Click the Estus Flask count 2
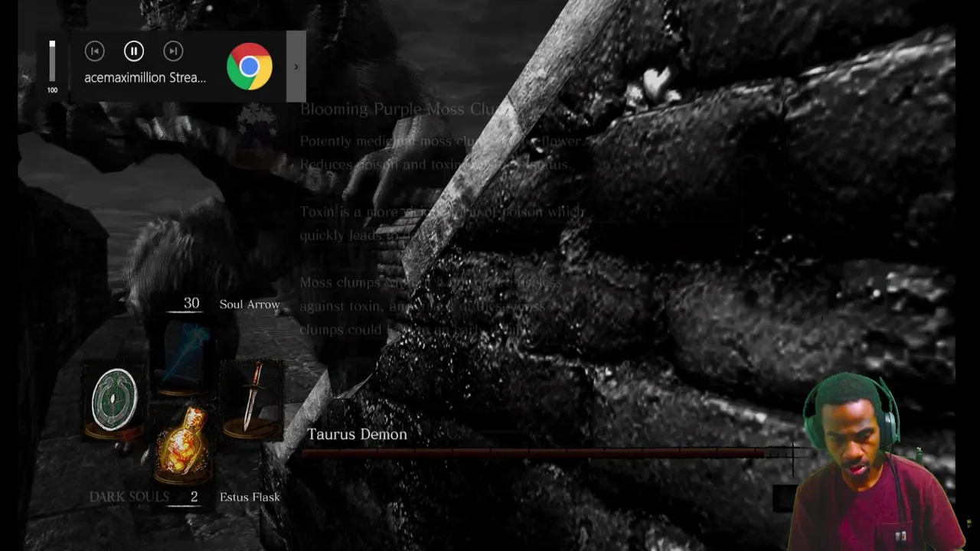This screenshot has height=551, width=980. pos(194,497)
